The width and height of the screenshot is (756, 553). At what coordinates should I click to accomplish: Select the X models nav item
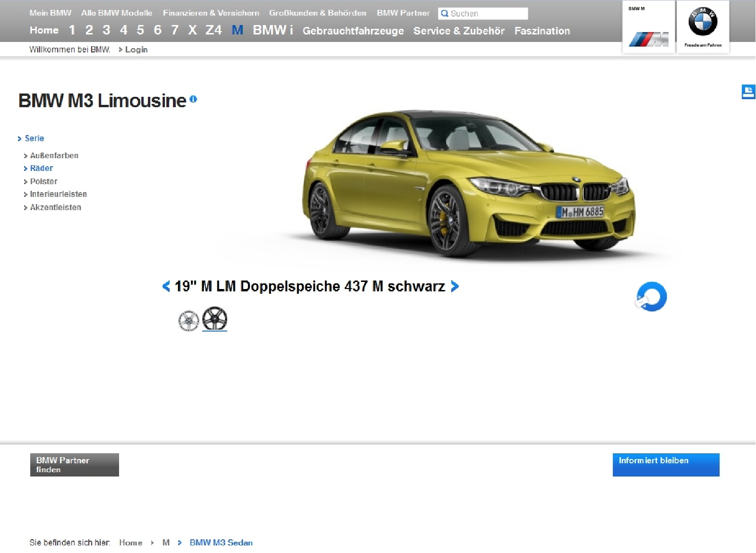192,30
